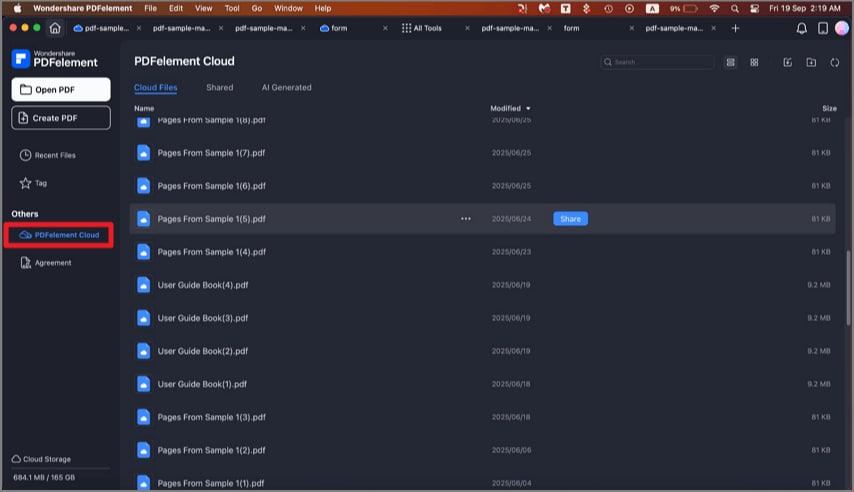Select Pages From Sample 1(2).pdf
The image size is (854, 492).
click(x=482, y=451)
